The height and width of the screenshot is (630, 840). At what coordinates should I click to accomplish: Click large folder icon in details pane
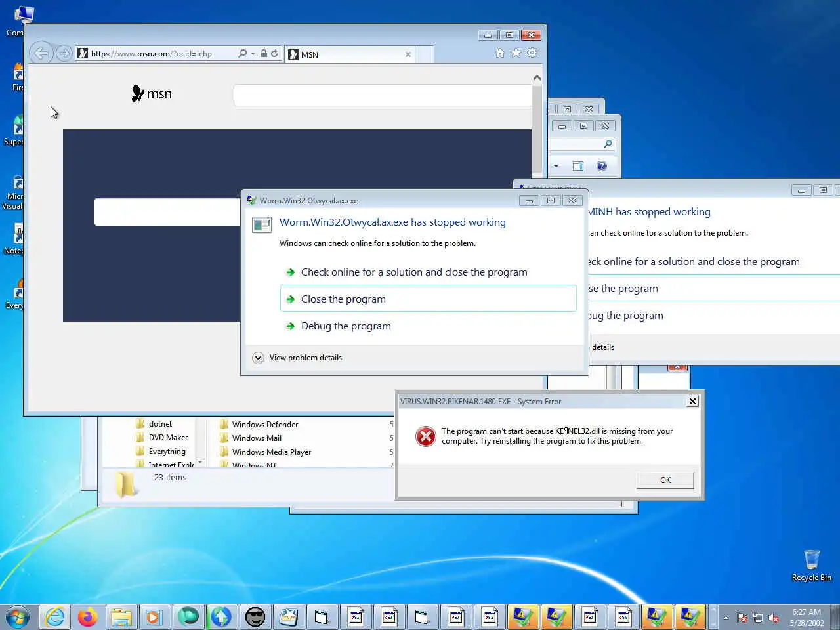[125, 484]
